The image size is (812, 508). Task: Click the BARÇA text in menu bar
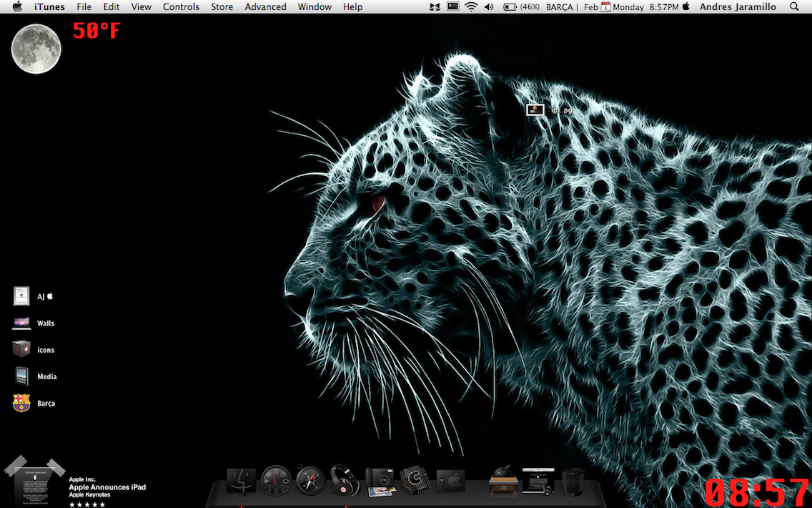(x=559, y=6)
